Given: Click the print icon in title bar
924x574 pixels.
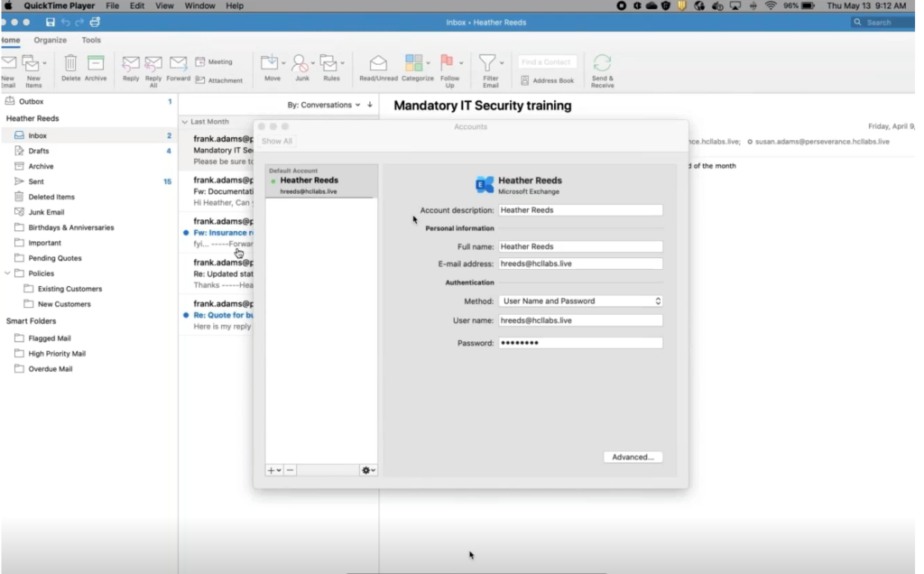Looking at the screenshot, I should pyautogui.click(x=95, y=23).
